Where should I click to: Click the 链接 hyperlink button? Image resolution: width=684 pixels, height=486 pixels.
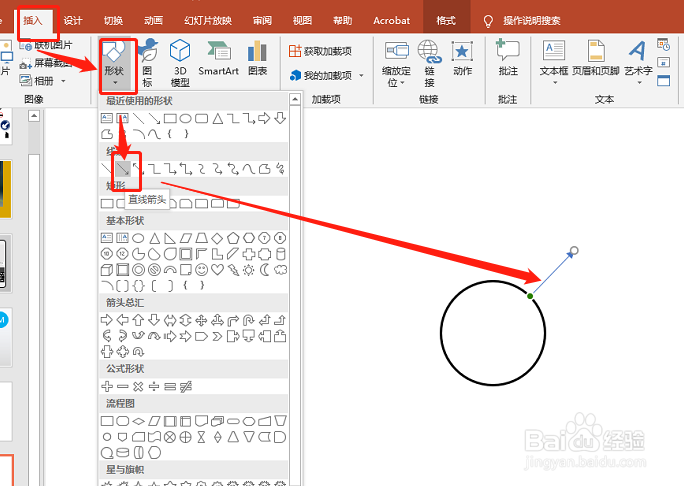point(429,64)
